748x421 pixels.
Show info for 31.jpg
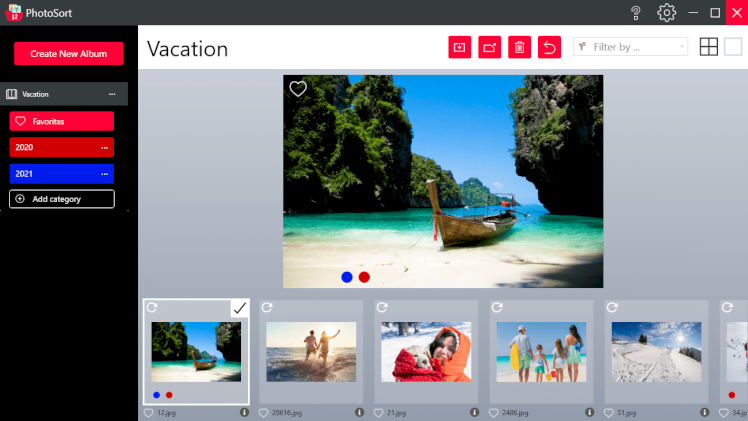(705, 412)
